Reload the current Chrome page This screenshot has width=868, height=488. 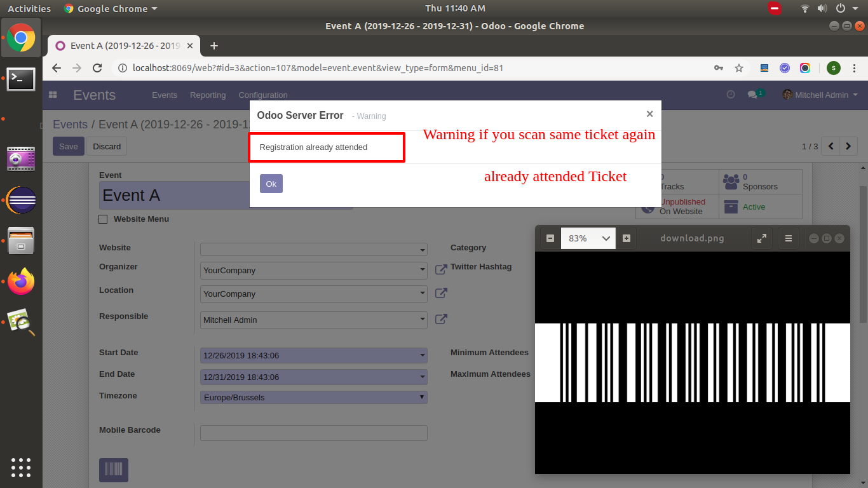coord(97,68)
